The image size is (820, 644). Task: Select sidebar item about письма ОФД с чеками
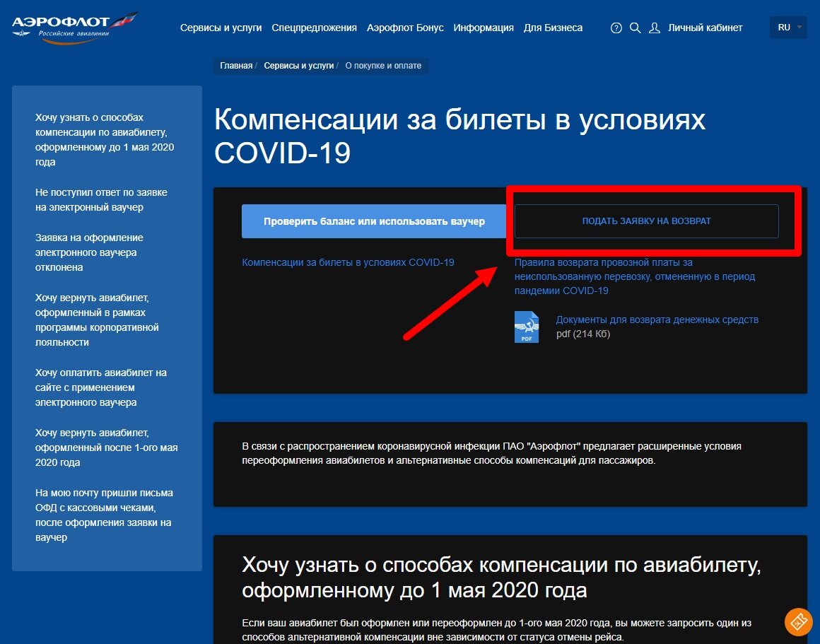click(104, 515)
